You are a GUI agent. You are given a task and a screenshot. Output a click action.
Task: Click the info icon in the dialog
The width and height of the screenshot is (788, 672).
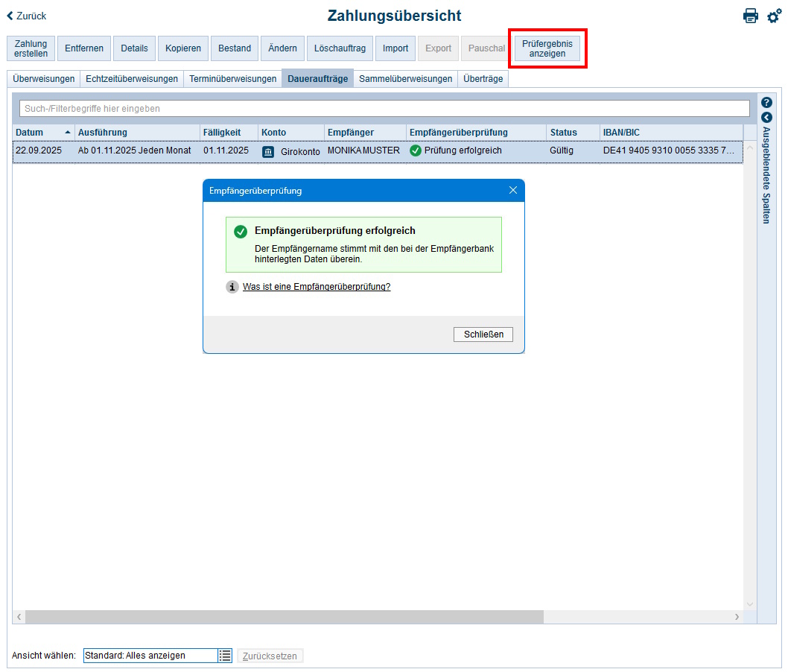coord(232,287)
